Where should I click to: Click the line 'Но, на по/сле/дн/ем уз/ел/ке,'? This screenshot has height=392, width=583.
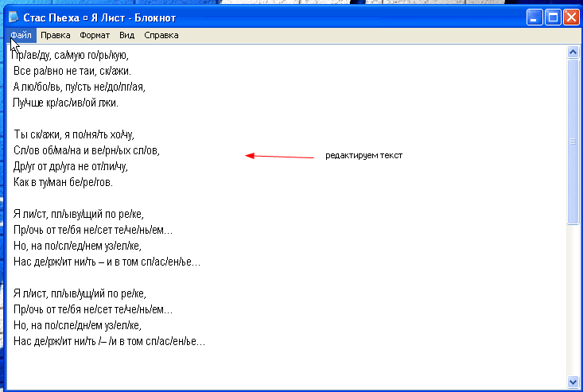(x=77, y=325)
